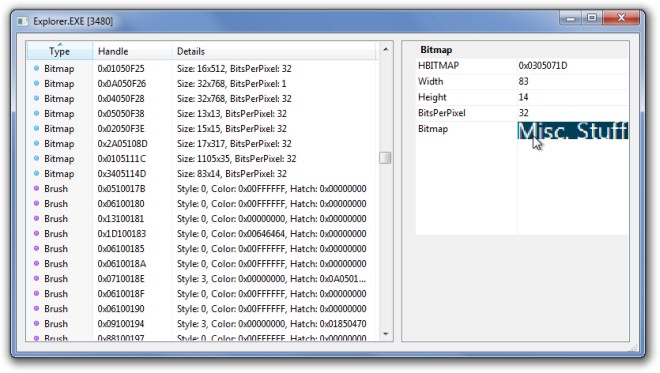
Task: Select the Bitmap row sized 1105x35
Action: (x=202, y=158)
